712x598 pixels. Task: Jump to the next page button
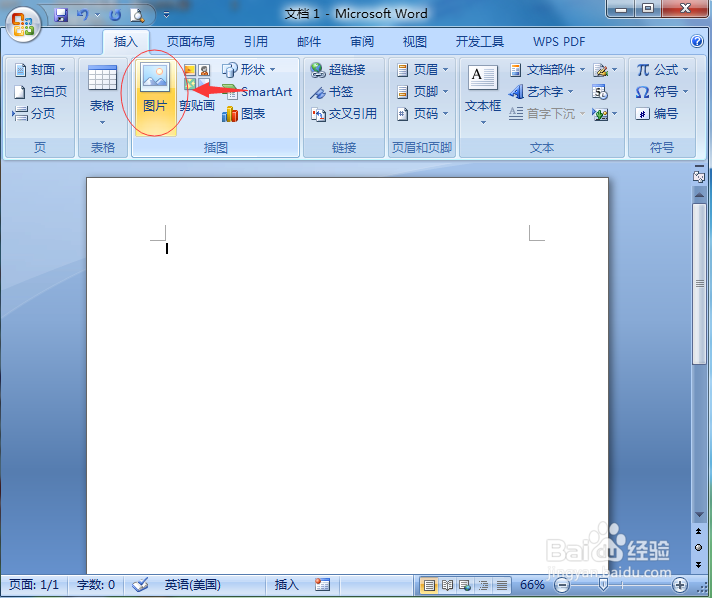(x=698, y=564)
